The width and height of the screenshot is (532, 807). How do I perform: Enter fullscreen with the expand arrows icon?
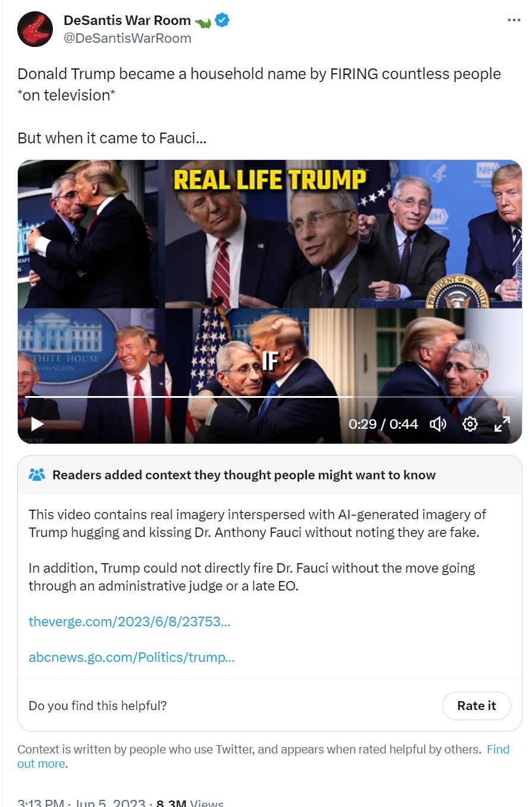502,424
